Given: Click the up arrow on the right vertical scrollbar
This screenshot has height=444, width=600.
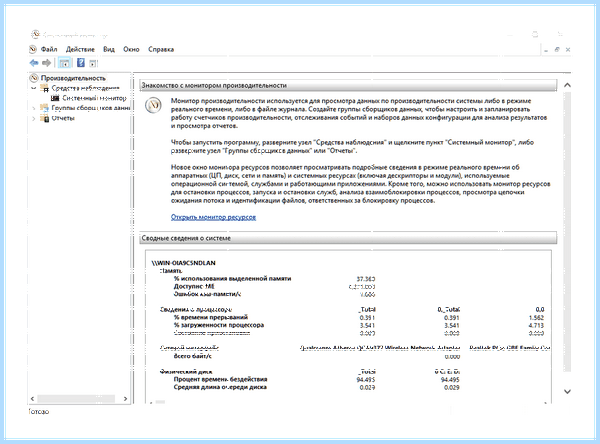Looking at the screenshot, I should [567, 85].
